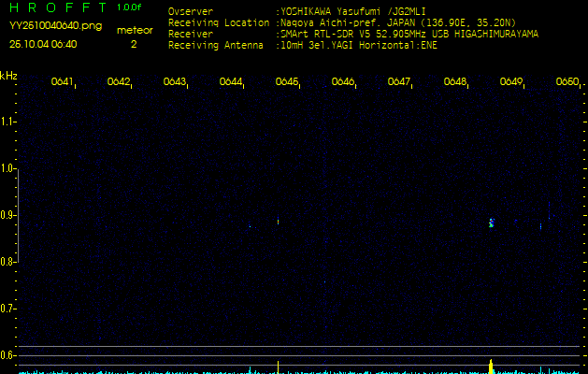The width and height of the screenshot is (588, 374).
Task: Click the 0644 time marker
Action: (231, 81)
